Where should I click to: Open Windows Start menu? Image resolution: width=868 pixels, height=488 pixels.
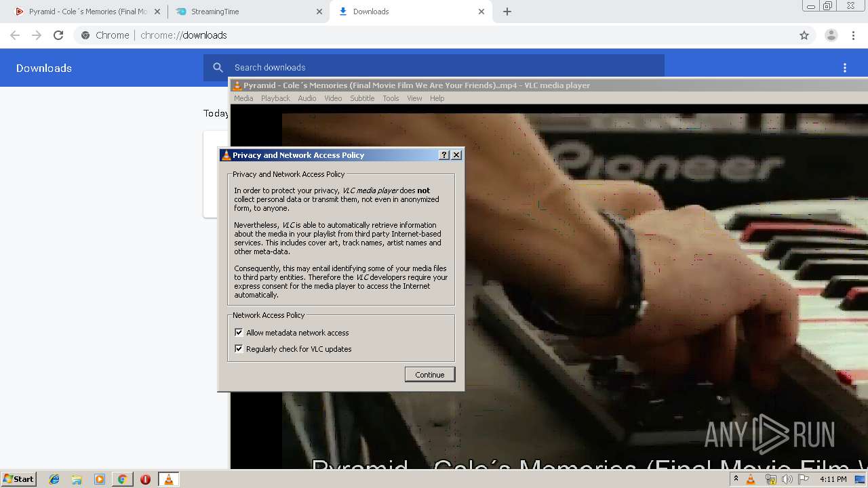pyautogui.click(x=18, y=479)
